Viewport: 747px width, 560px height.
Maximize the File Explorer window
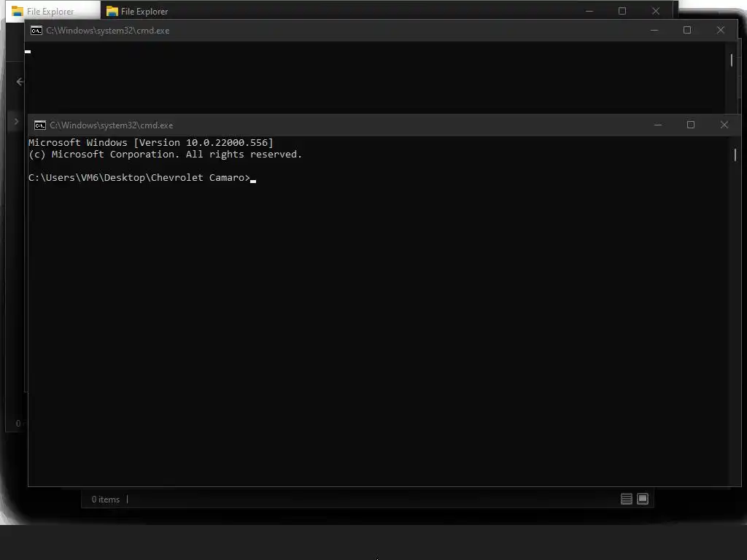pos(622,11)
